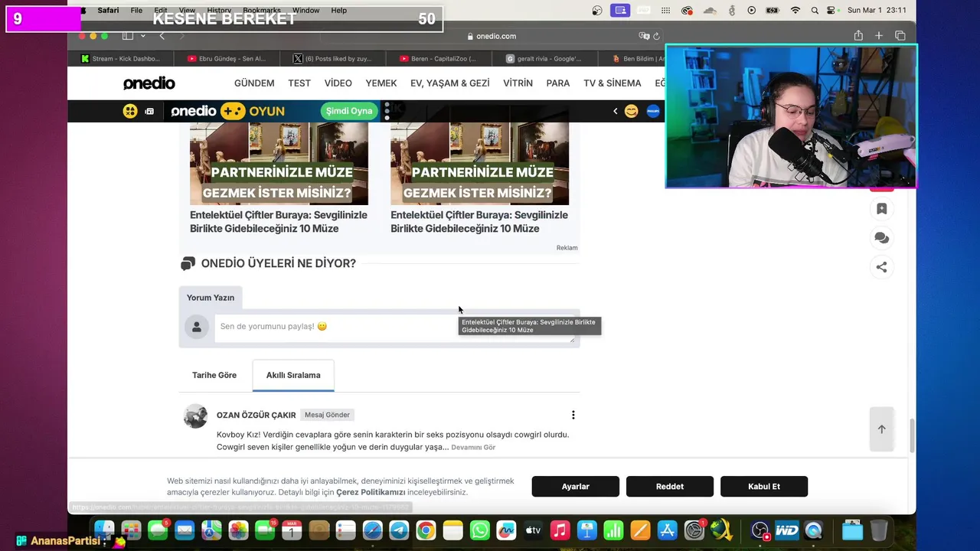The image size is (980, 551).
Task: Sort comments by Tarihe Göre
Action: pyautogui.click(x=214, y=375)
